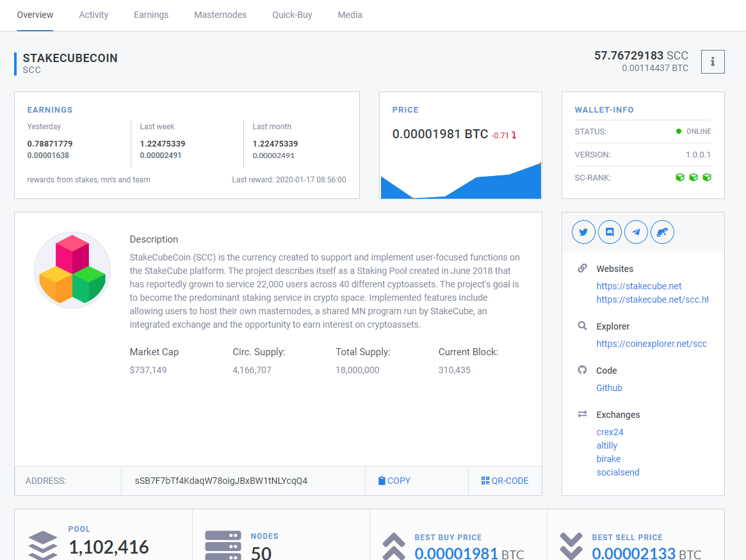Click the 0.00001981 BTC price in Price card
This screenshot has height=560, width=746.
pyautogui.click(x=440, y=134)
